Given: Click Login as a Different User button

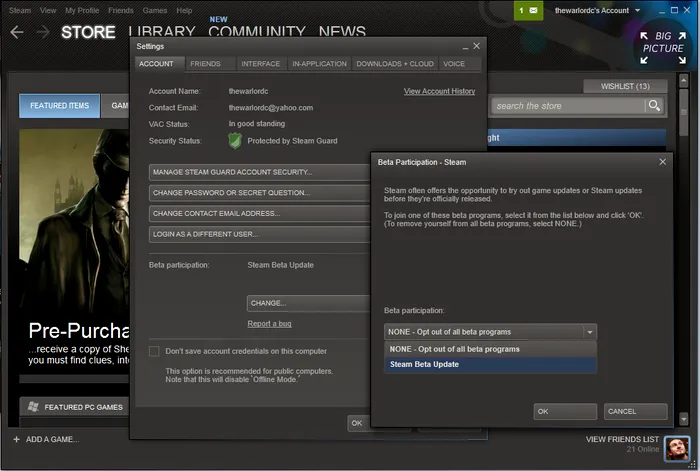Looking at the screenshot, I should pyautogui.click(x=259, y=234).
